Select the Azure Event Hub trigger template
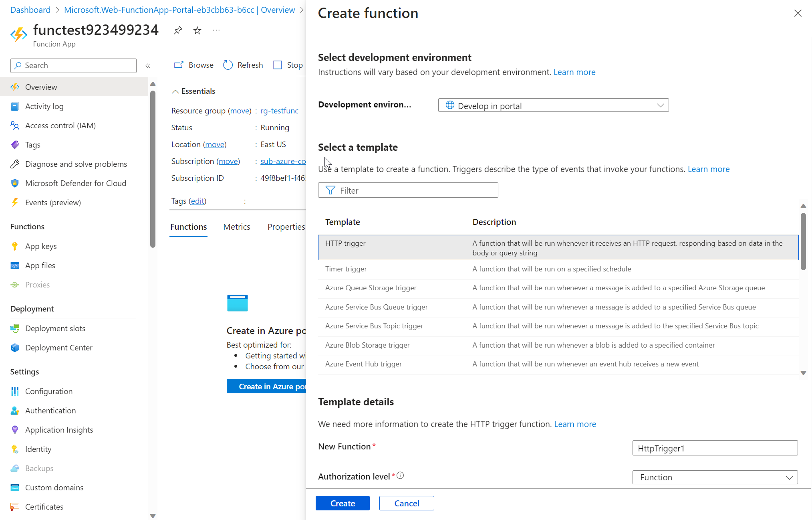This screenshot has width=812, height=520. 558,364
